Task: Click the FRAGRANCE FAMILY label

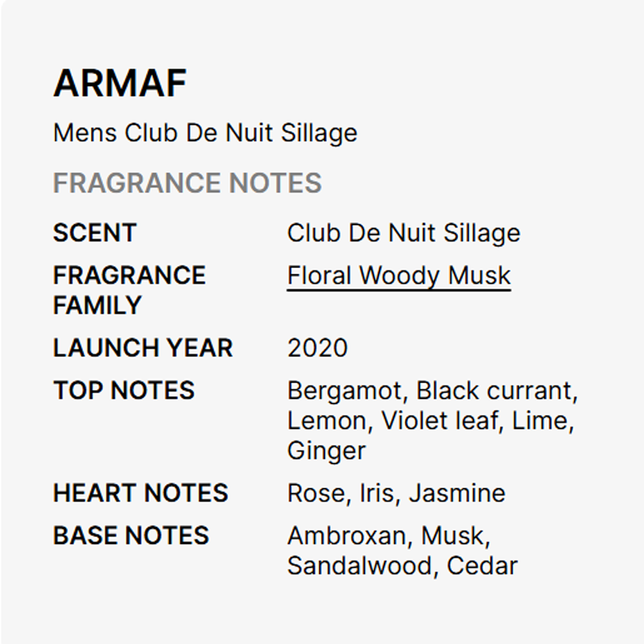Action: (x=129, y=290)
